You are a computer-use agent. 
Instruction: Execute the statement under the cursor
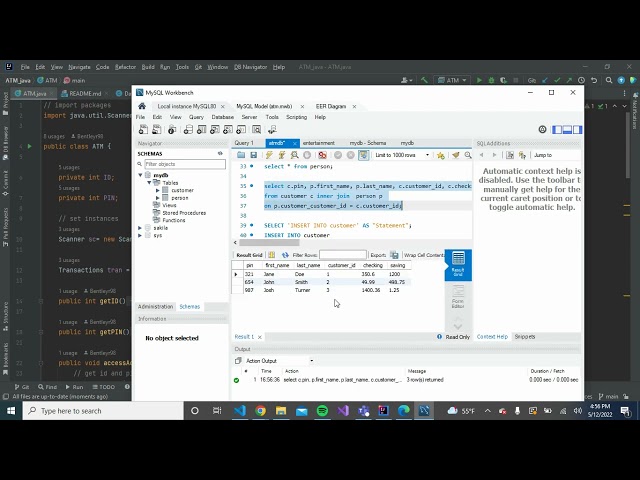282,155
